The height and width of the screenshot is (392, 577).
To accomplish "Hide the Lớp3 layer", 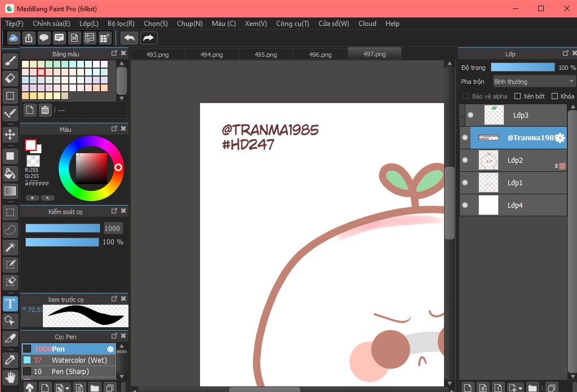I will click(471, 115).
